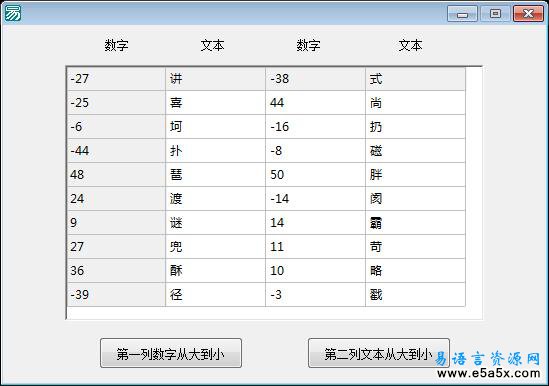Select the cell containing -3
549x386 pixels.
315,295
